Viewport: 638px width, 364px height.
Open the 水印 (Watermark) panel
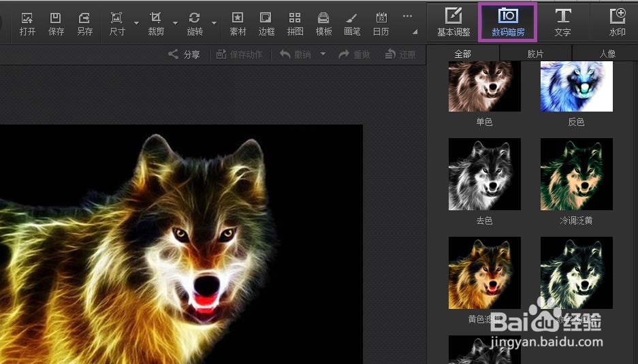[618, 22]
